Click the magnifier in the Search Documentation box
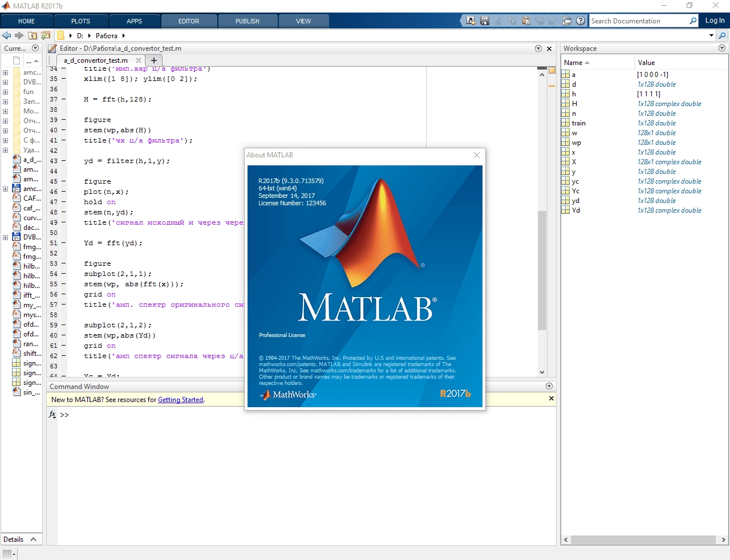Viewport: 730px width, 560px height. click(x=693, y=21)
